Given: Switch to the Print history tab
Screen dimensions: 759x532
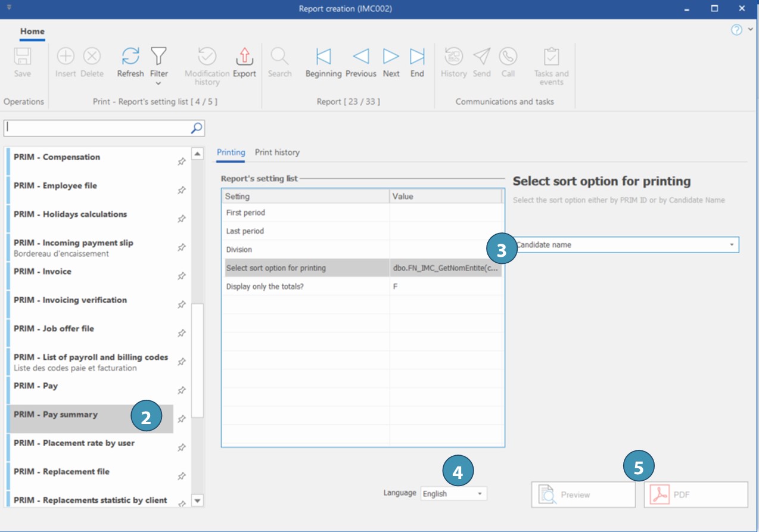Looking at the screenshot, I should pos(277,153).
